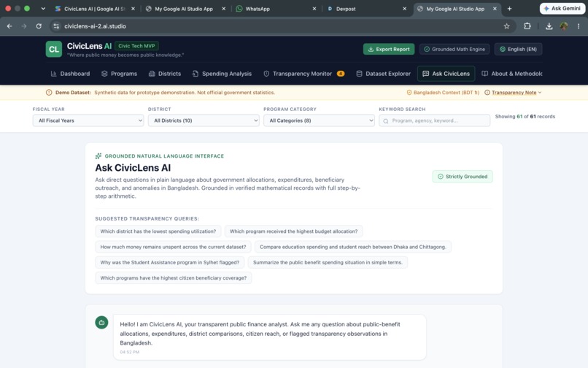This screenshot has height=368, width=588.
Task: Click the Civic Tech MVP badge
Action: [136, 46]
